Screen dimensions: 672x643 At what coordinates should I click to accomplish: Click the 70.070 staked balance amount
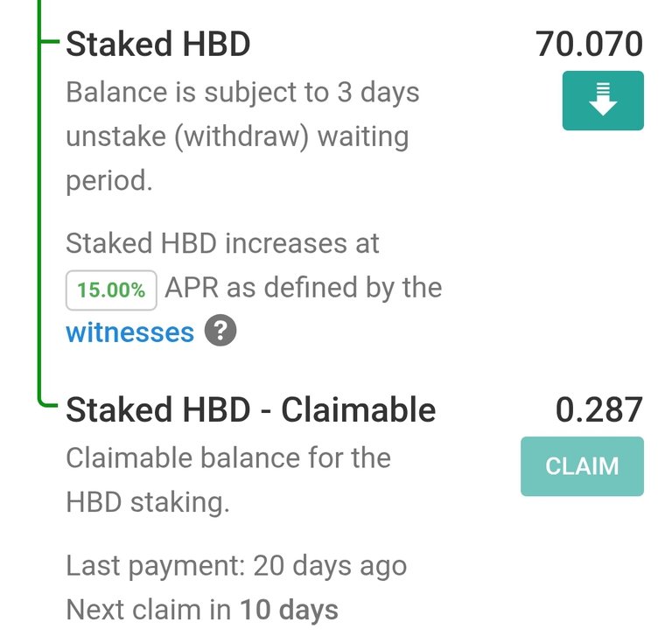[589, 44]
